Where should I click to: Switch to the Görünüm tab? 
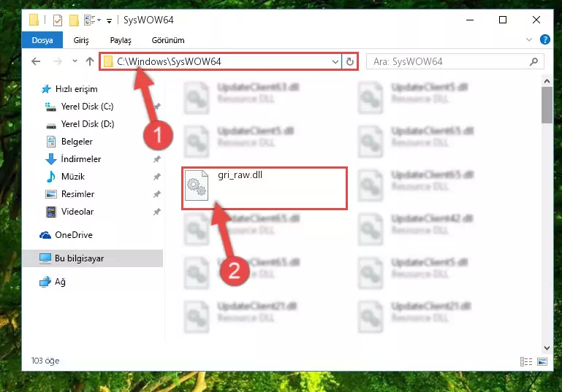[168, 40]
